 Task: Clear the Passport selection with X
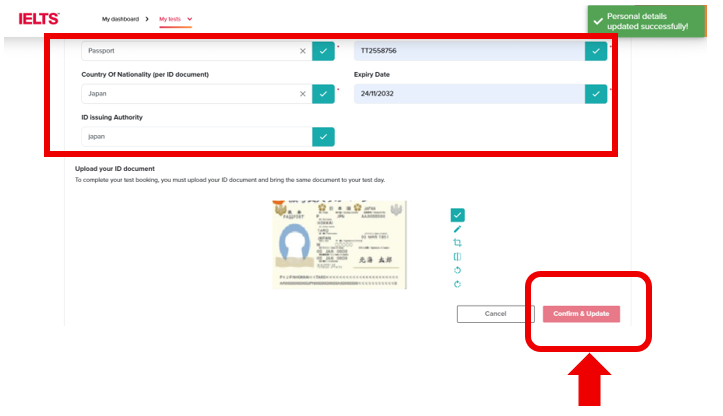tap(302, 50)
